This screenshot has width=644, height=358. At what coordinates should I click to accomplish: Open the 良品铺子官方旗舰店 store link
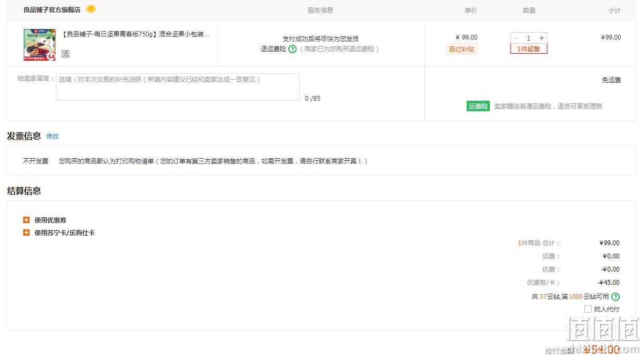[52, 10]
